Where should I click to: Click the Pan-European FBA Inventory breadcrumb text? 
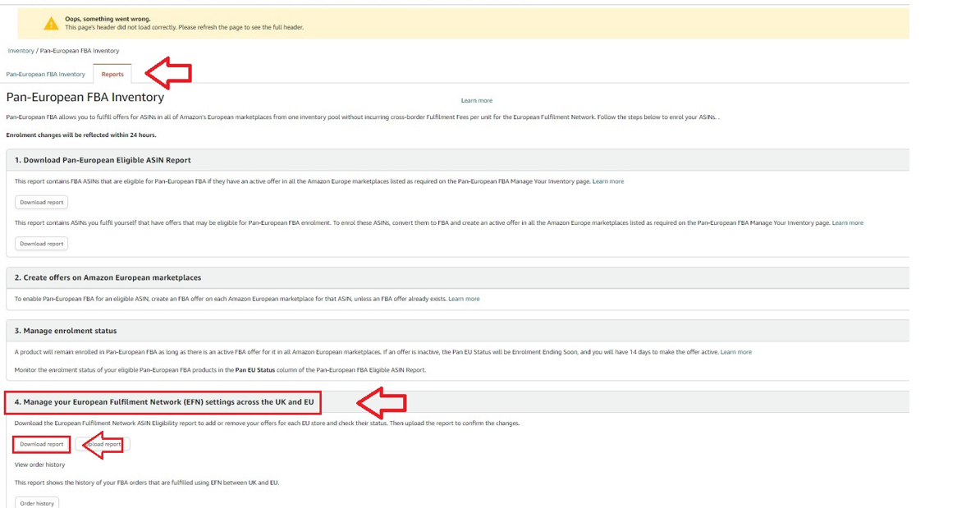click(x=80, y=51)
